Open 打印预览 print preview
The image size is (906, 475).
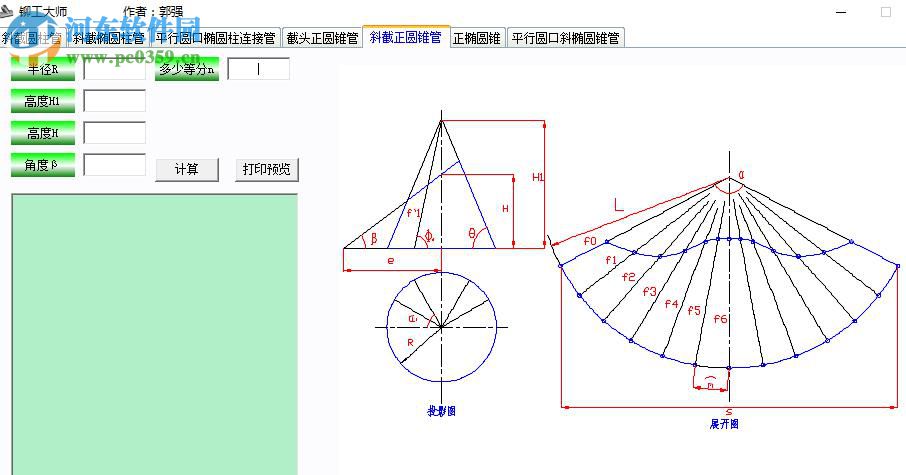pos(266,169)
